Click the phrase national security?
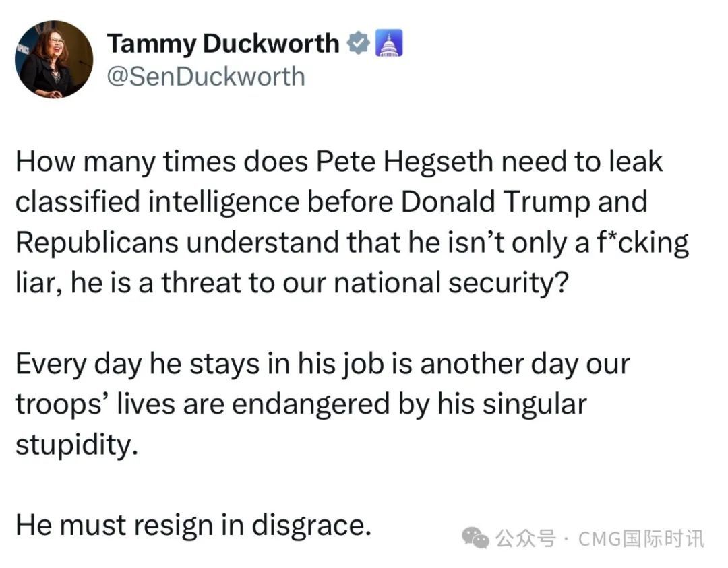The height and width of the screenshot is (568, 728). pos(451,283)
